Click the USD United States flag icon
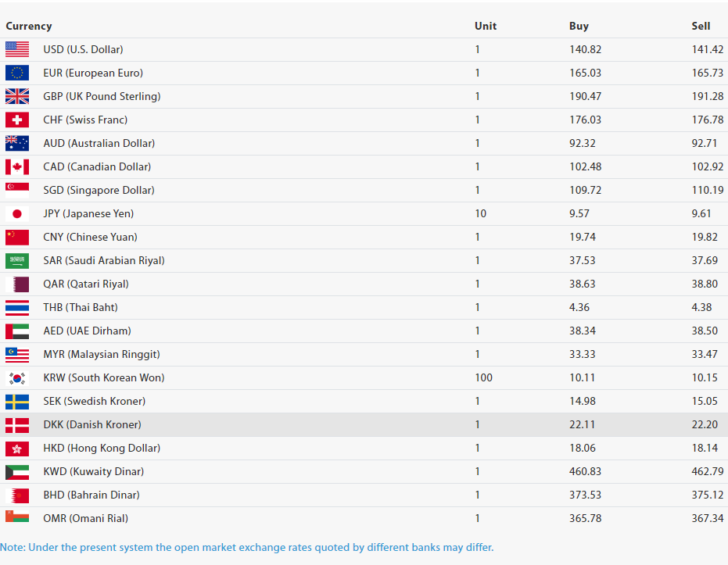This screenshot has height=565, width=728. (x=17, y=49)
